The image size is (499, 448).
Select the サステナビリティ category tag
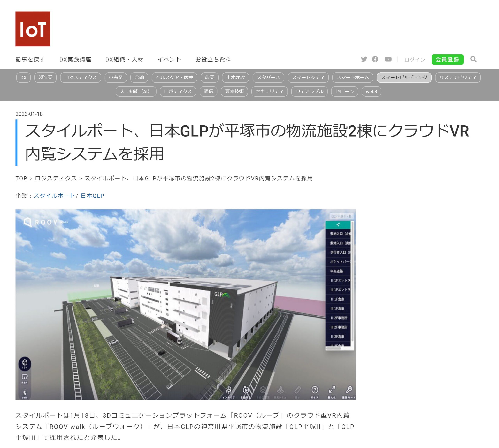(458, 78)
